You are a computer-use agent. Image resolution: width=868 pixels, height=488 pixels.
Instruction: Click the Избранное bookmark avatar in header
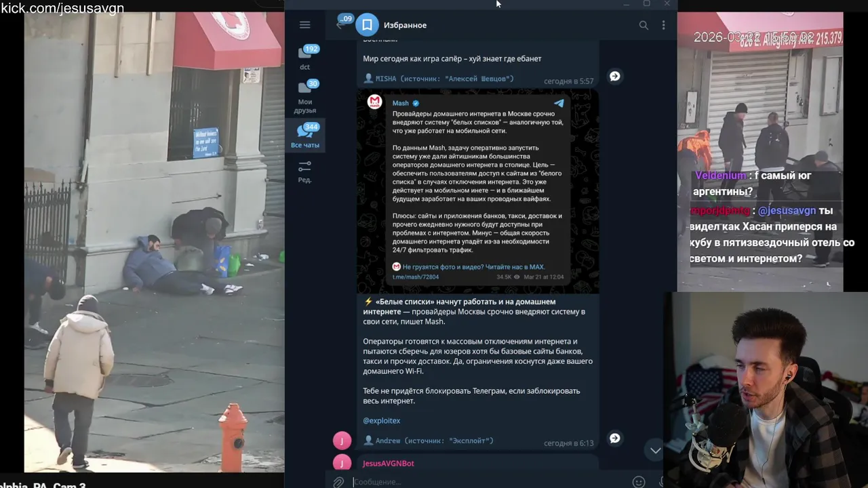pos(367,25)
